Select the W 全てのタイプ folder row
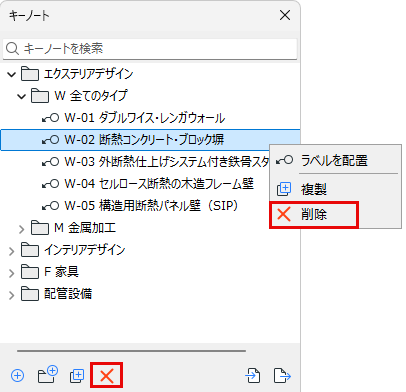Screen dimensions: 406x392 [150, 96]
